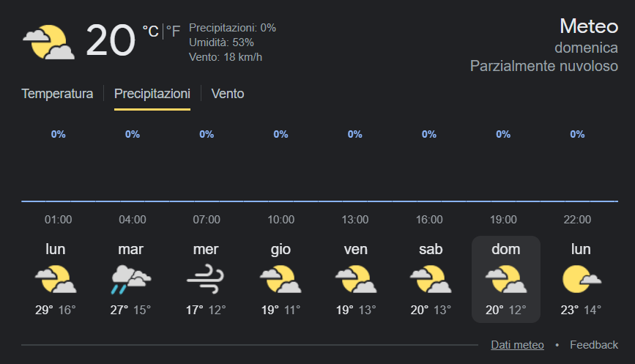Click the partly cloudy icon for Friday (ven)

[355, 280]
